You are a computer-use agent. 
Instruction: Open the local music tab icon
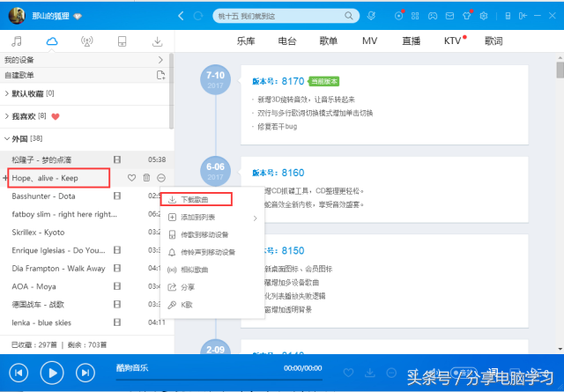(17, 41)
